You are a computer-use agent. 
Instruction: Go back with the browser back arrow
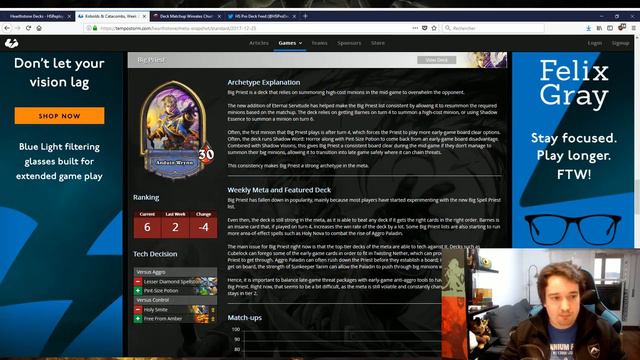click(7, 28)
